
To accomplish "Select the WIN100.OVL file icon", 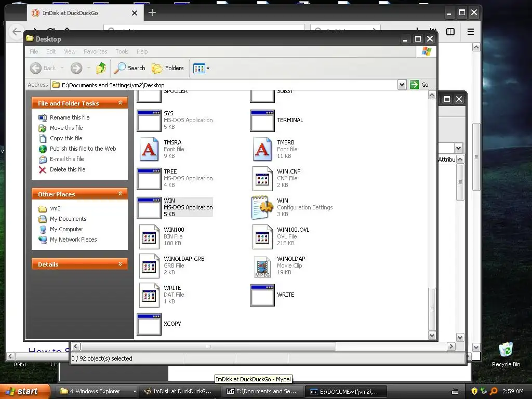I will tap(262, 237).
